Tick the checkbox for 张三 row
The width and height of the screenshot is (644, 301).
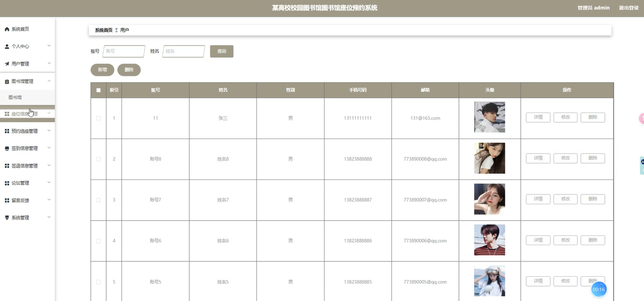pyautogui.click(x=99, y=118)
